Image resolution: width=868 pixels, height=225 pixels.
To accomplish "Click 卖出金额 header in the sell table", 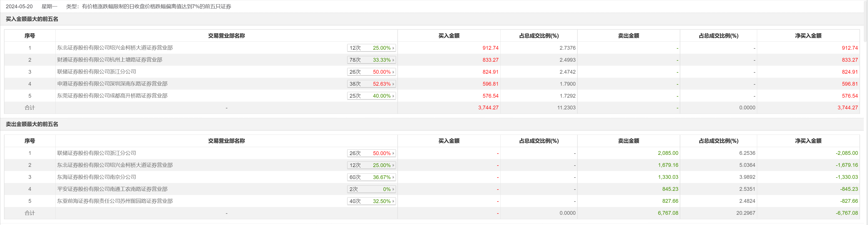I will coord(628,141).
